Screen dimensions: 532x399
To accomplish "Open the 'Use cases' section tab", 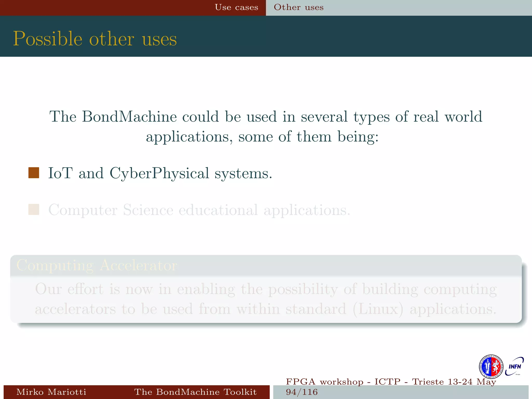I will tap(236, 7).
